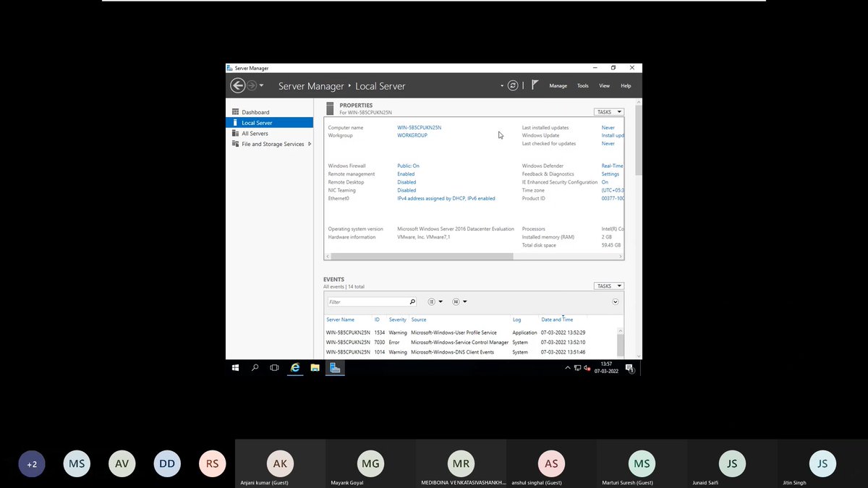Click the Forward arrow in Server Manager header
Image resolution: width=868 pixels, height=488 pixels.
[252, 85]
